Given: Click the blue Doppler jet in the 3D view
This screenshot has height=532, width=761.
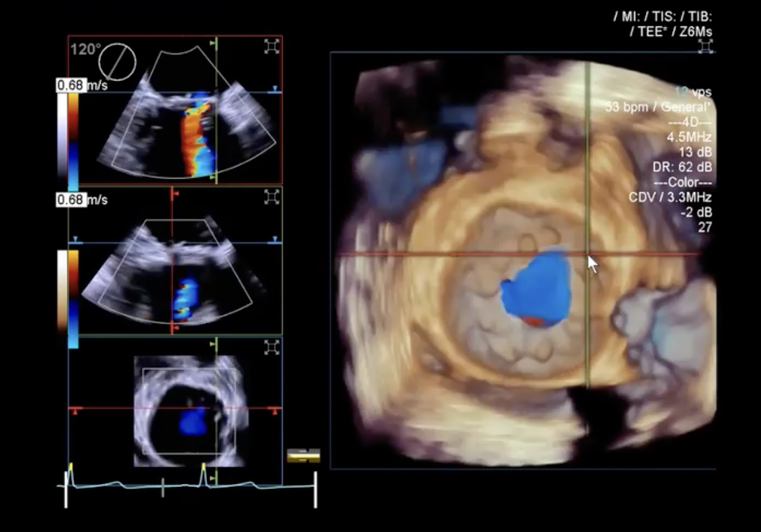Looking at the screenshot, I should [x=538, y=286].
